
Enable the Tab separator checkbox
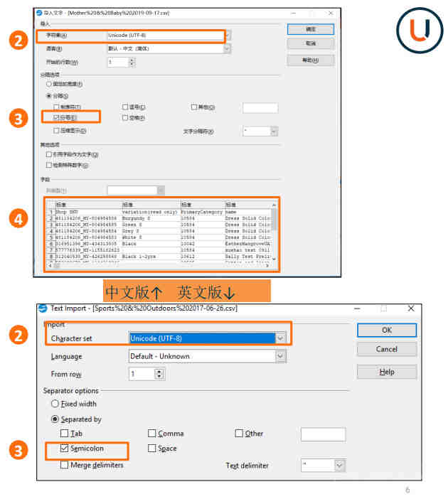tap(65, 434)
